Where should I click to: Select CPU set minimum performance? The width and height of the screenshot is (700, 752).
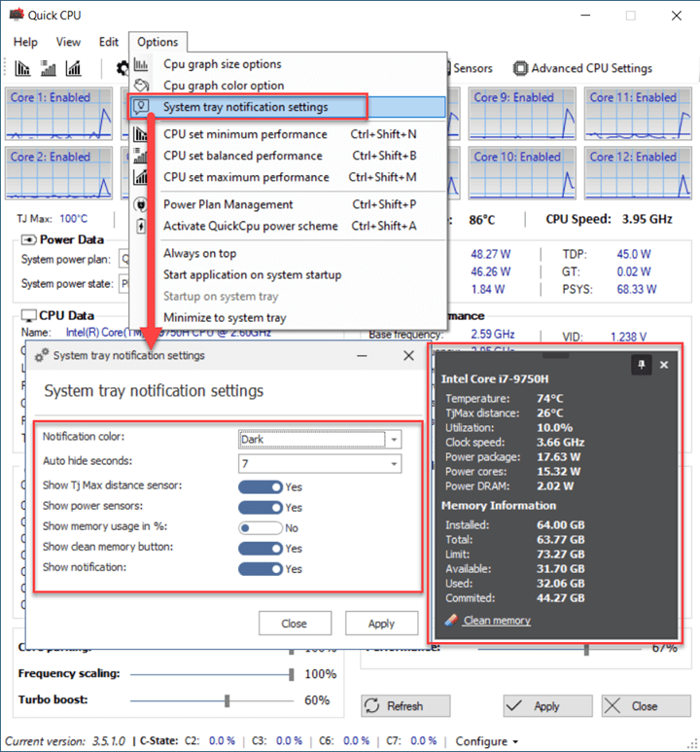288,134
